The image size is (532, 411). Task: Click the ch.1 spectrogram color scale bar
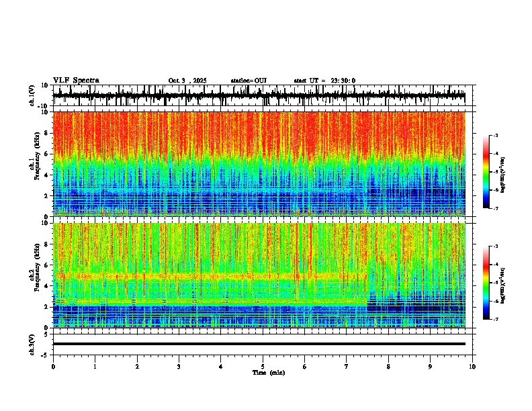point(486,172)
